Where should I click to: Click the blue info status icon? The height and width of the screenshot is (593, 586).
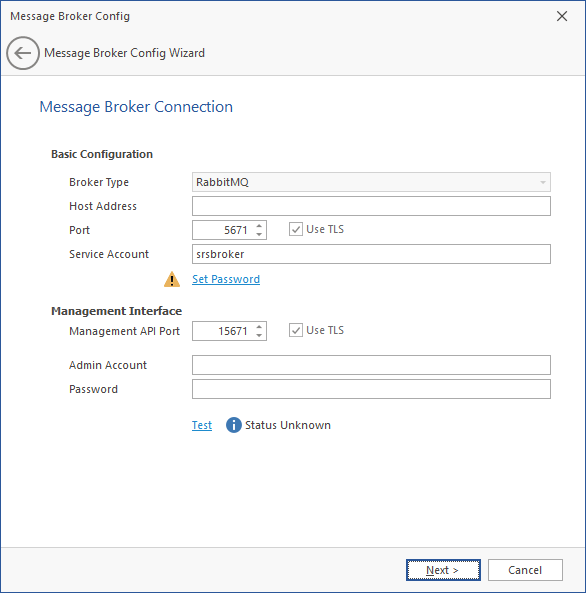coord(233,425)
